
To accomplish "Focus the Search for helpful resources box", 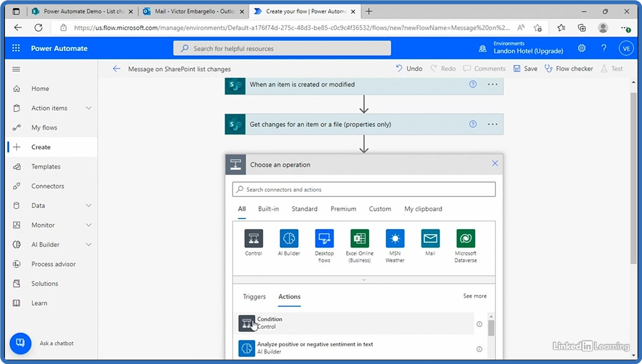I will coord(282,49).
